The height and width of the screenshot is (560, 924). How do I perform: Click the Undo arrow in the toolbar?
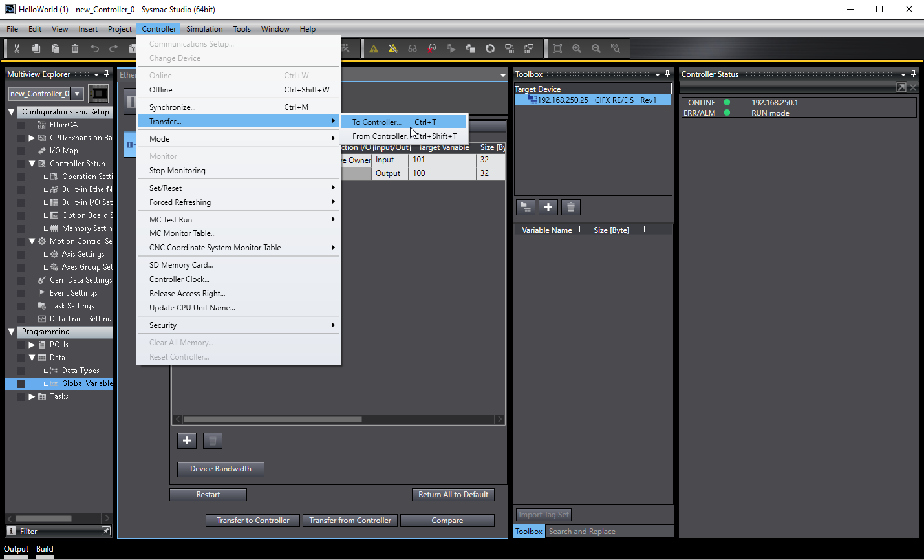click(x=94, y=48)
